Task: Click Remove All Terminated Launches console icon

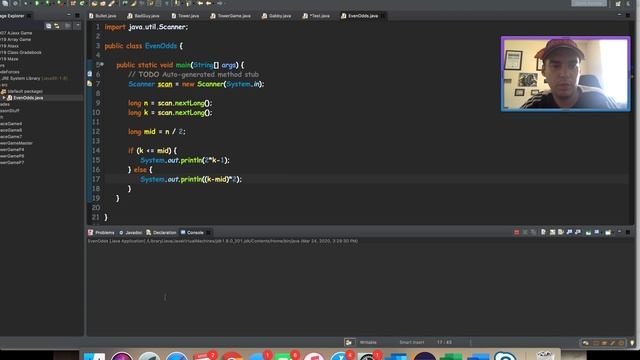Action: click(534, 232)
